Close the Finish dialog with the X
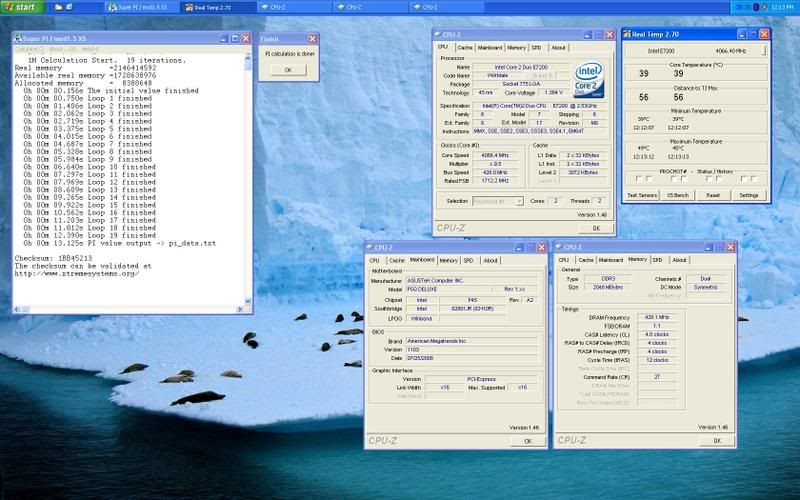The height and width of the screenshot is (500, 800). coord(312,39)
